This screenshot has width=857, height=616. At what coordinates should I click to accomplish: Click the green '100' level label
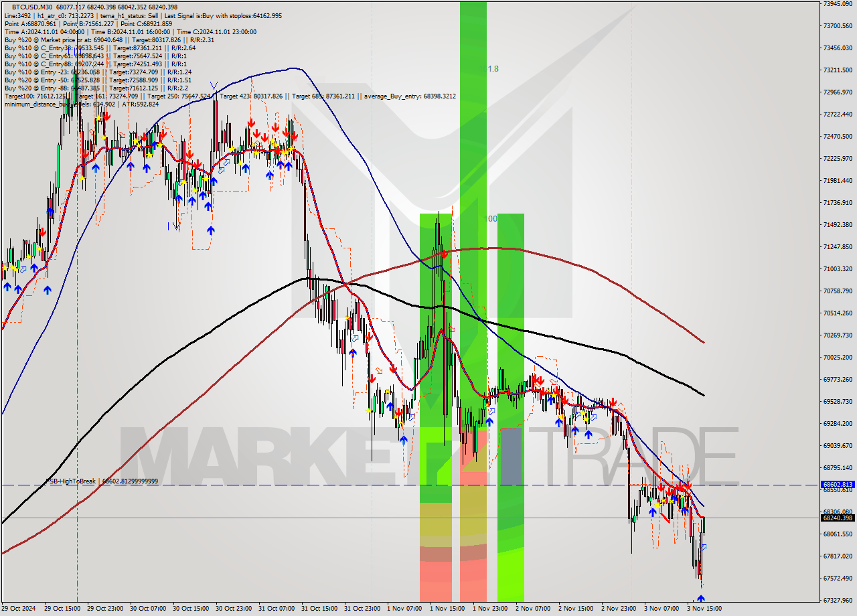point(491,219)
